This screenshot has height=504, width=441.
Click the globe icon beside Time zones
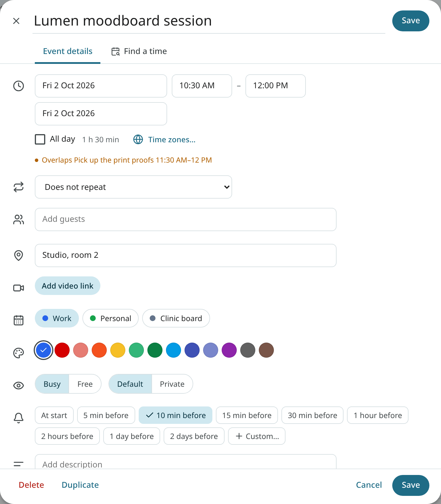pyautogui.click(x=138, y=140)
